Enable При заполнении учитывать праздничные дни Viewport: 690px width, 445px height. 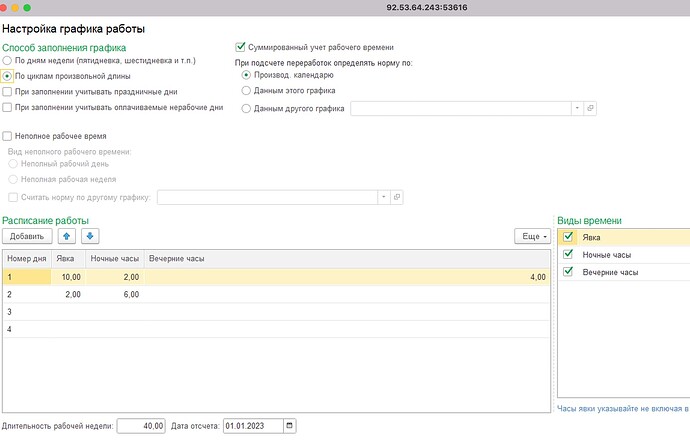[x=7, y=92]
